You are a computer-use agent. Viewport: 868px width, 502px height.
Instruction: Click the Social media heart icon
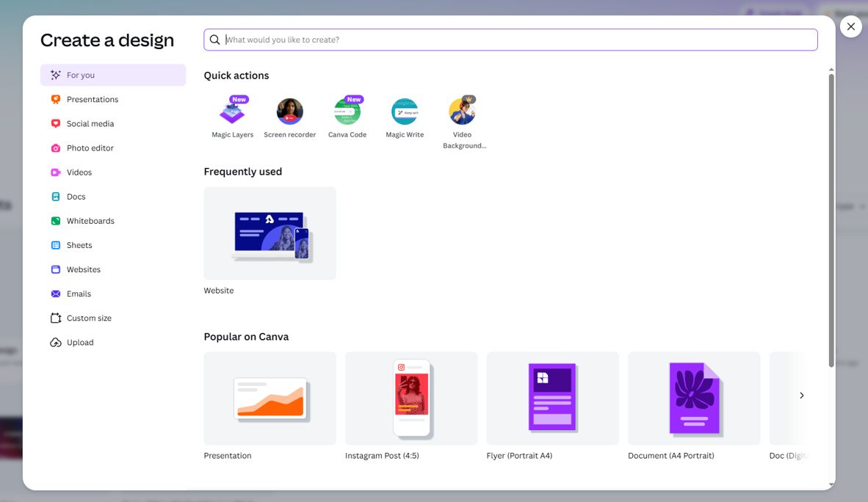55,123
